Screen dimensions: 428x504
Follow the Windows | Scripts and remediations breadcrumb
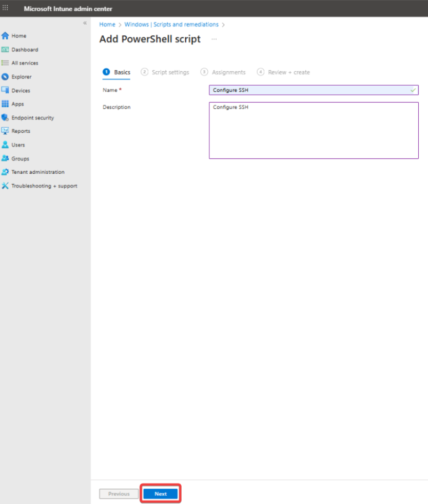[x=171, y=25]
